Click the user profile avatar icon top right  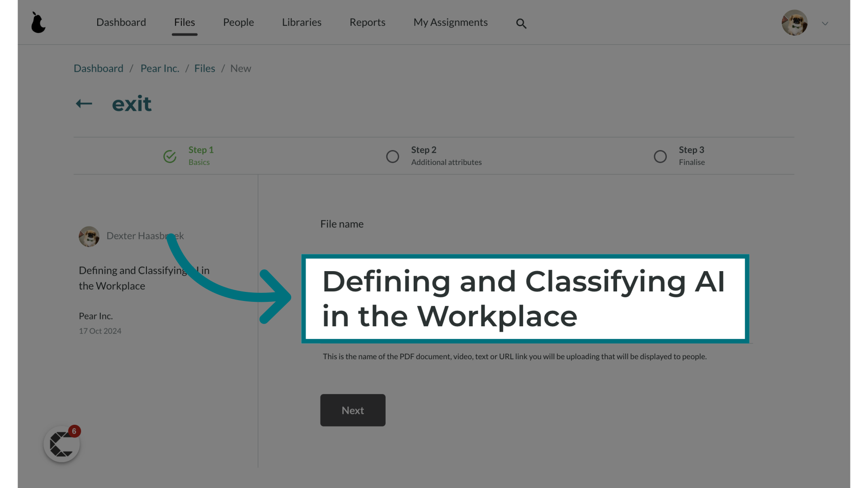tap(795, 23)
